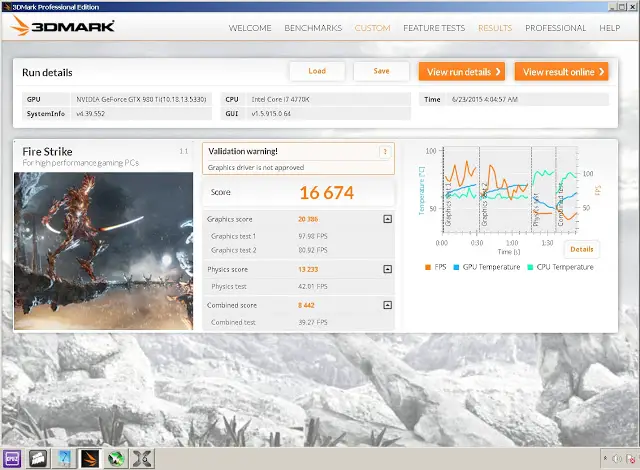Viewport: 640px width, 470px height.
Task: Open chart Details button
Action: 582,249
